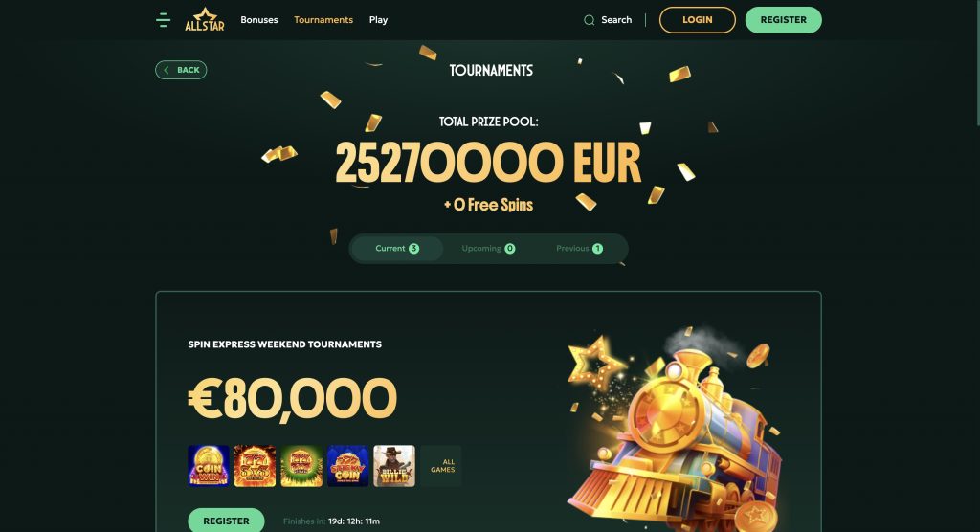Viewport: 980px width, 532px height.
Task: Open the Play menu item
Action: click(379, 20)
